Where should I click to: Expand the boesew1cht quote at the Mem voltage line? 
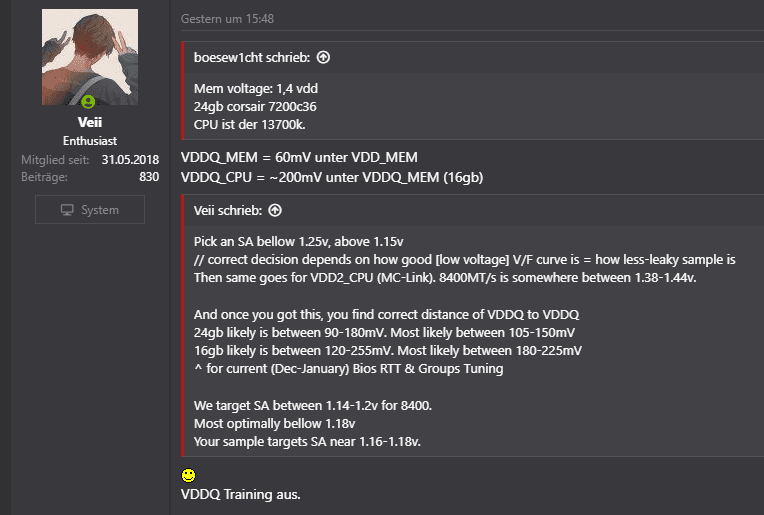[255, 88]
